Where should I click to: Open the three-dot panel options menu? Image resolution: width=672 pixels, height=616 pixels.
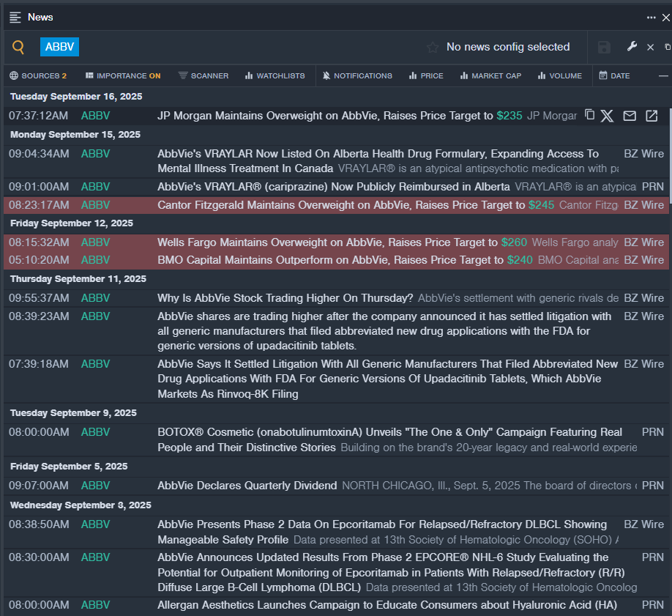point(651,17)
